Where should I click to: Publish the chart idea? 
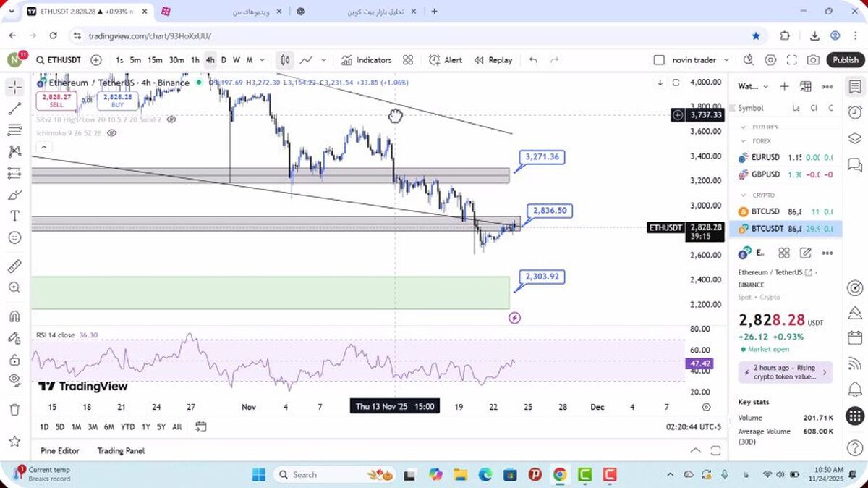845,60
